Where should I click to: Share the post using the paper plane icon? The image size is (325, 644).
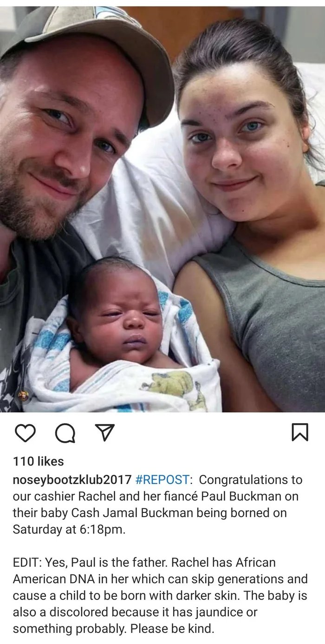click(104, 432)
